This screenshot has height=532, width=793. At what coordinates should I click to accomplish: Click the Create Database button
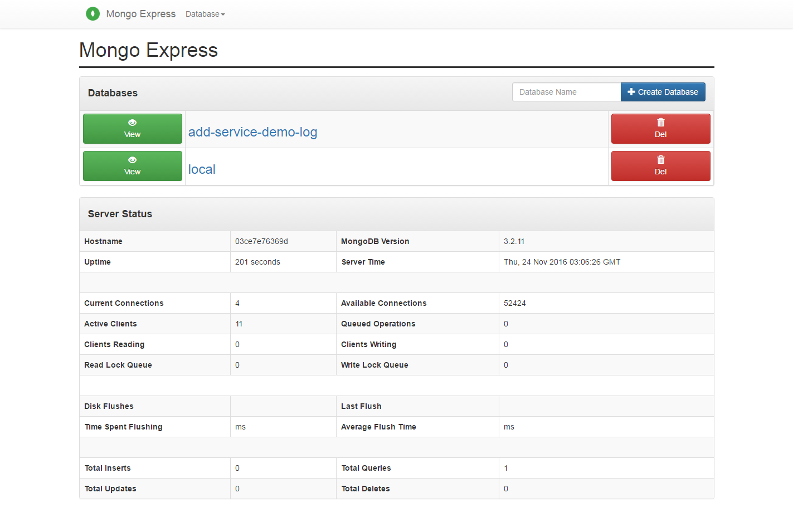point(663,92)
